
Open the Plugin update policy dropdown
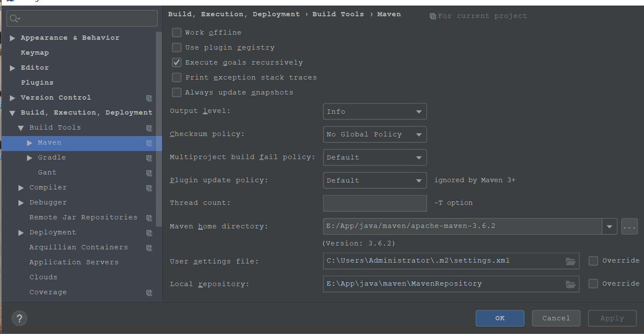375,180
